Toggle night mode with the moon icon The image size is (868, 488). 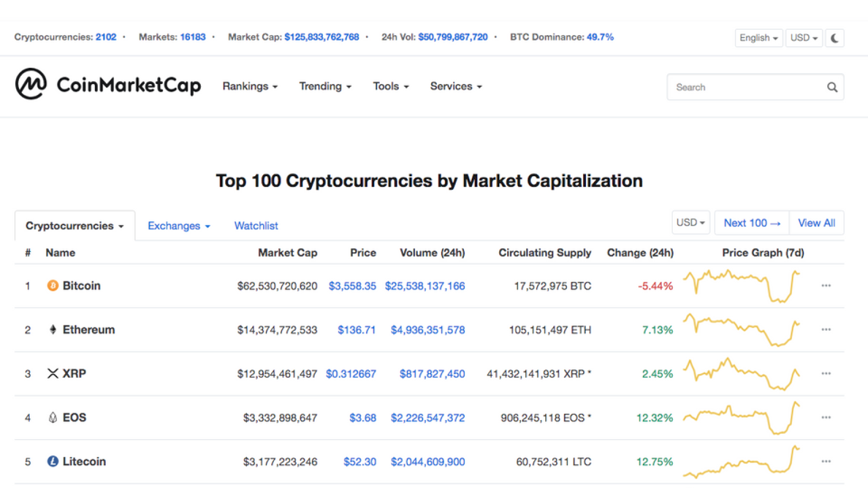834,38
